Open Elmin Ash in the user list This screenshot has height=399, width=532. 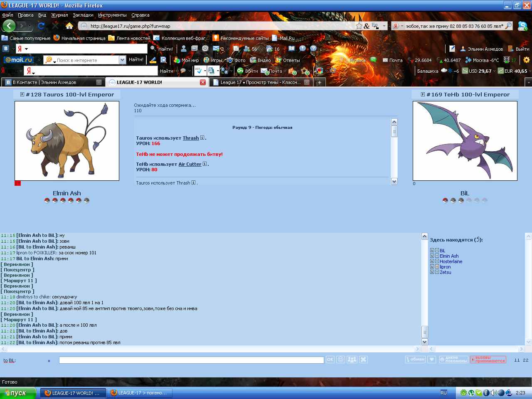449,256
